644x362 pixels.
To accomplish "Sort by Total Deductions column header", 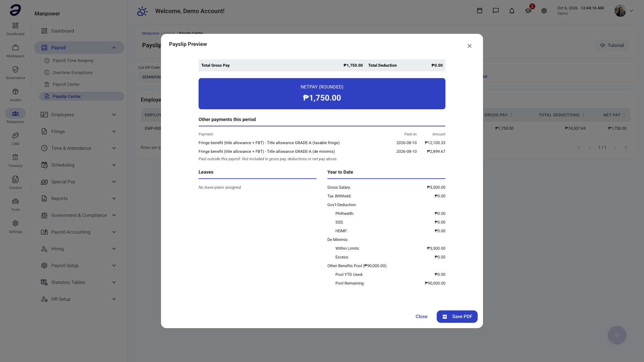I will click(561, 115).
